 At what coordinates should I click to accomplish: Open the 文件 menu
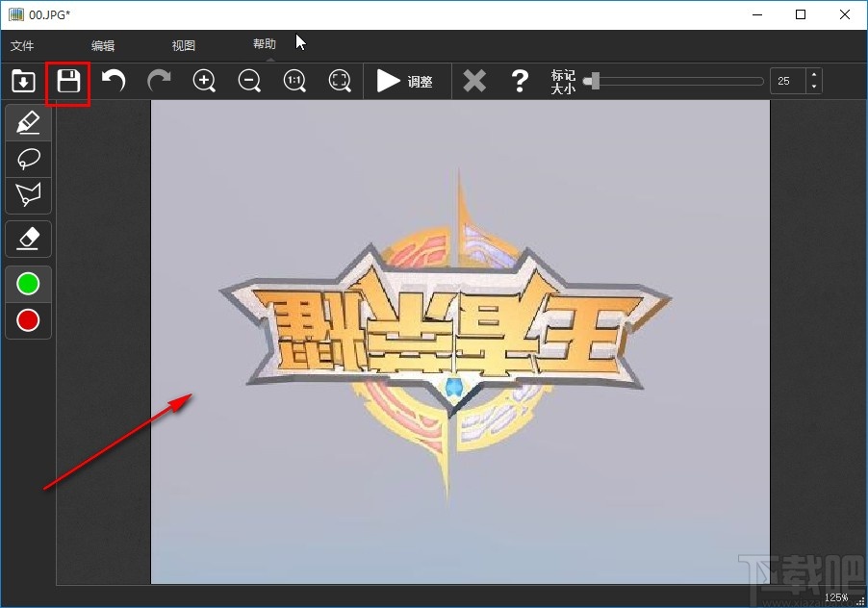tap(22, 45)
